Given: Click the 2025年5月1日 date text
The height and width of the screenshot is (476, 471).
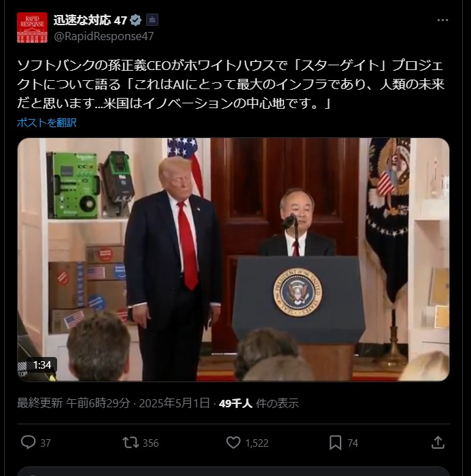Looking at the screenshot, I should [x=174, y=403].
